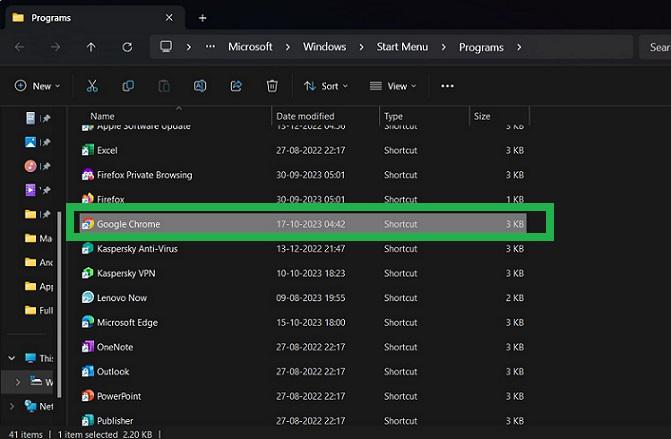Screen dimensions: 671x439
Task: Click date 09-08-2023 19:55 in Lenovo Now row
Action: tap(311, 297)
